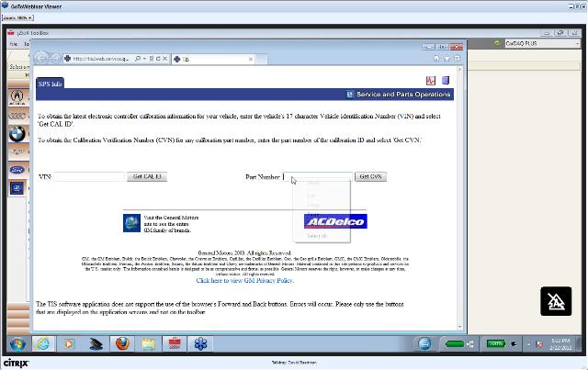Open the blue flower icon in taskbar
The width and height of the screenshot is (588, 370).
[x=200, y=343]
